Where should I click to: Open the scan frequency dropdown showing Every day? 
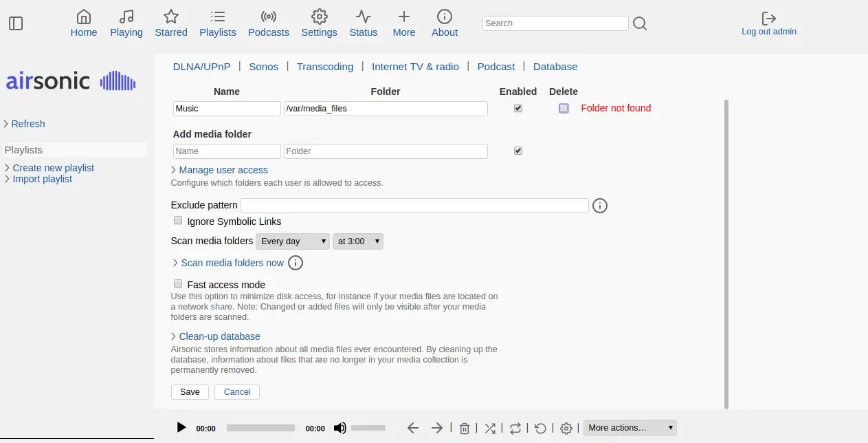pyautogui.click(x=293, y=241)
